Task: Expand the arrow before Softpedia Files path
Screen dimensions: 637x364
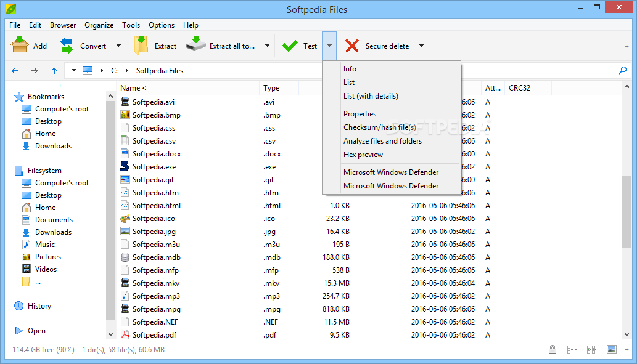Action: (x=127, y=71)
